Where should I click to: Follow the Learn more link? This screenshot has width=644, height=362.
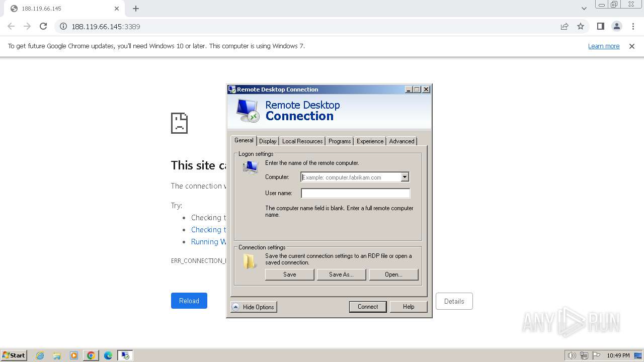[604, 46]
